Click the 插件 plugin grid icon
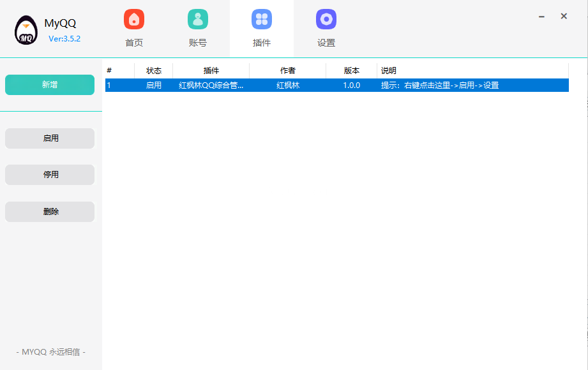 (x=262, y=19)
